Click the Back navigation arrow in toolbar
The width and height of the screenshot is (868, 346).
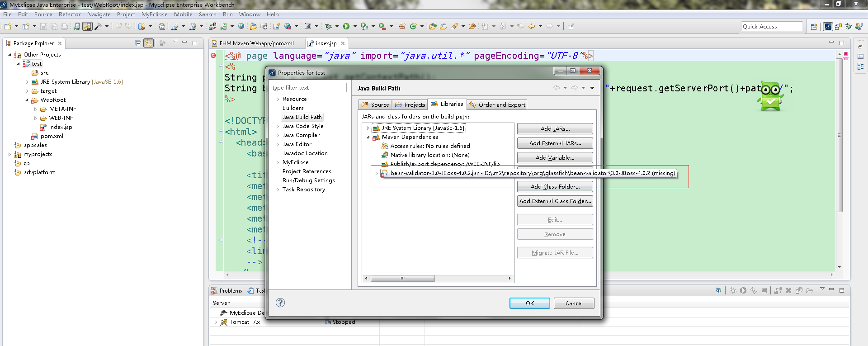(x=532, y=26)
